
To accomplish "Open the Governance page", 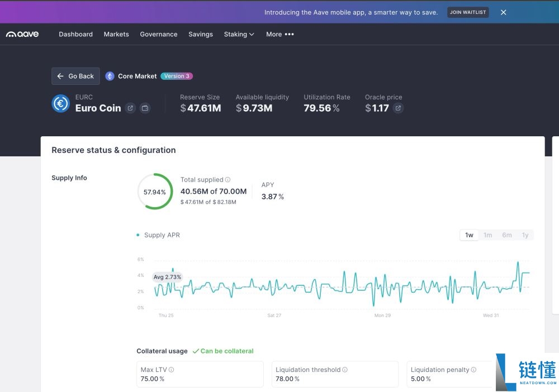I will click(159, 34).
